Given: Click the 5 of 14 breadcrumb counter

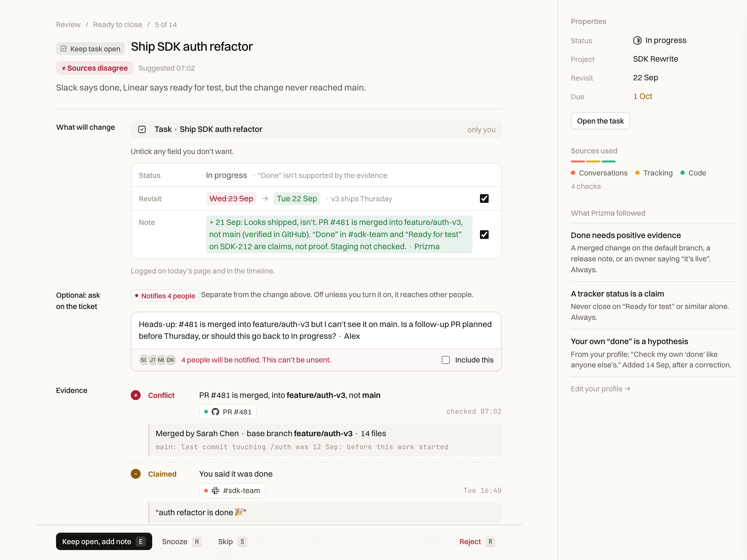Looking at the screenshot, I should click(166, 25).
